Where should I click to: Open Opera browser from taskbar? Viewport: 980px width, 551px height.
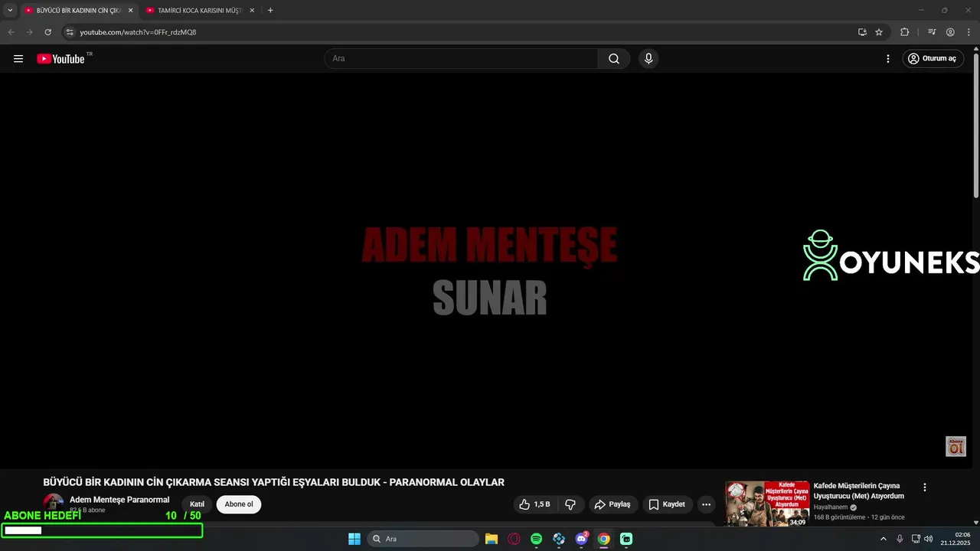click(x=514, y=539)
